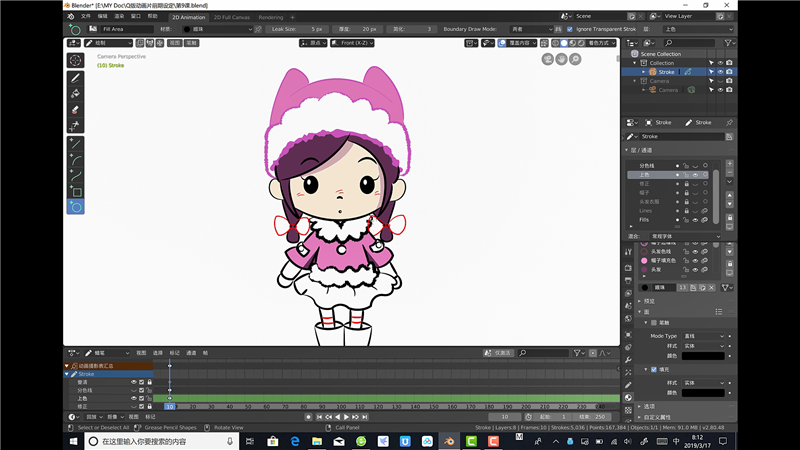Viewport: 800px width, 450px height.
Task: Select the Cursor tool in the toolbar
Action: click(76, 61)
